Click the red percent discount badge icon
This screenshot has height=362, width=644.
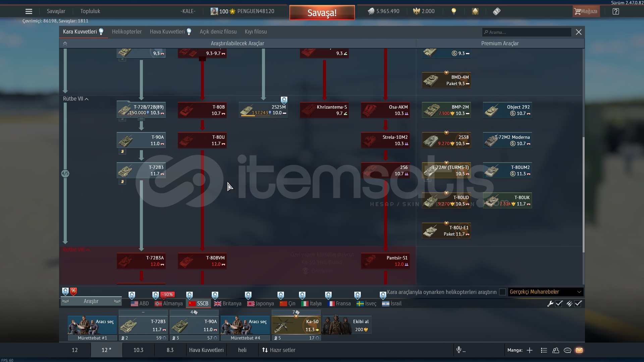click(x=73, y=291)
